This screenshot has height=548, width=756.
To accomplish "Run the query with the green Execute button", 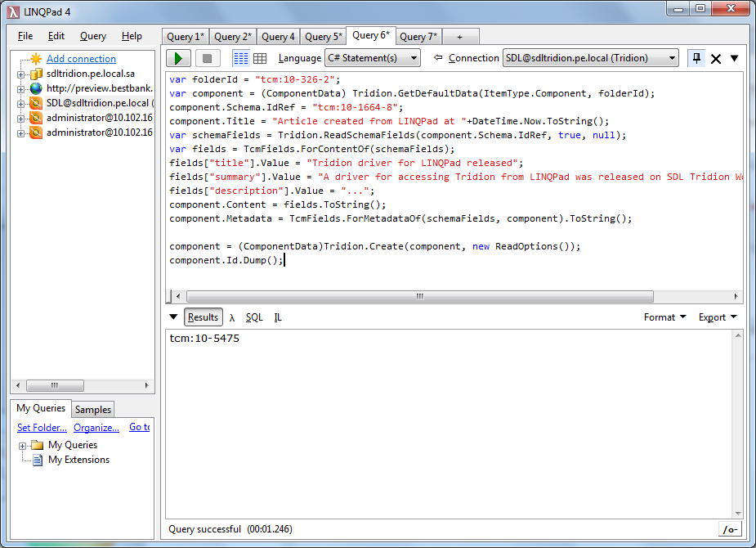I will [x=179, y=58].
